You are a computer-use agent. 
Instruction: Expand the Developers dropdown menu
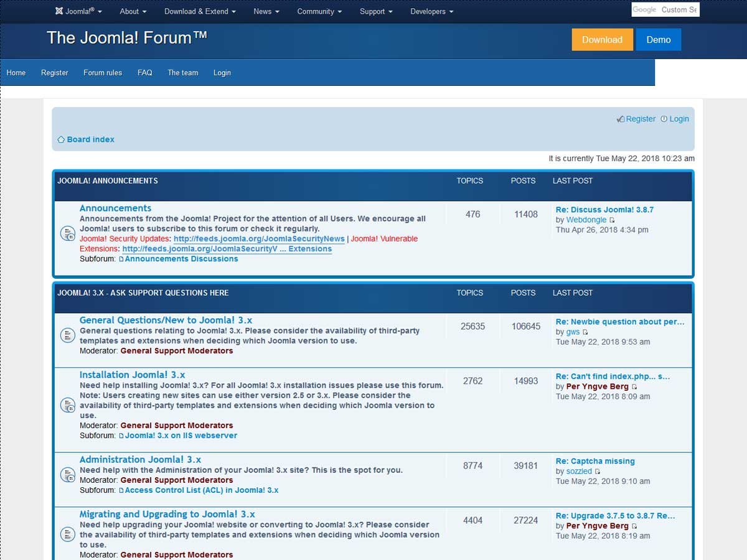[x=432, y=11]
